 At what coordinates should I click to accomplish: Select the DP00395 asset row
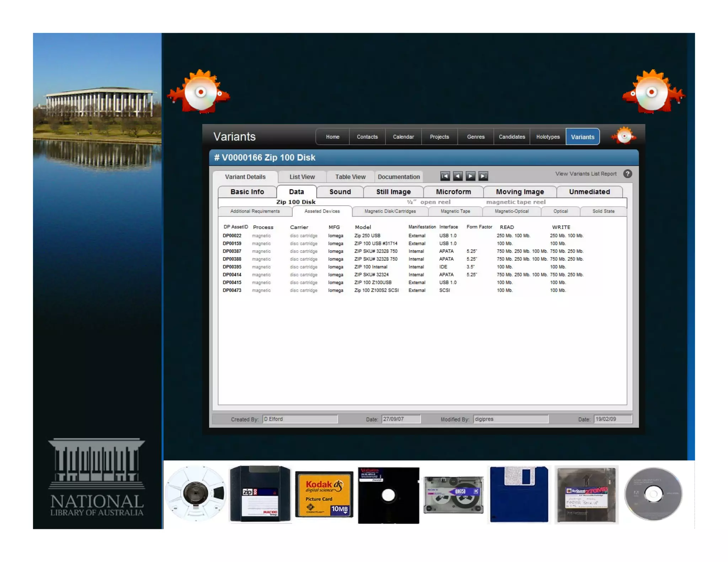232,267
